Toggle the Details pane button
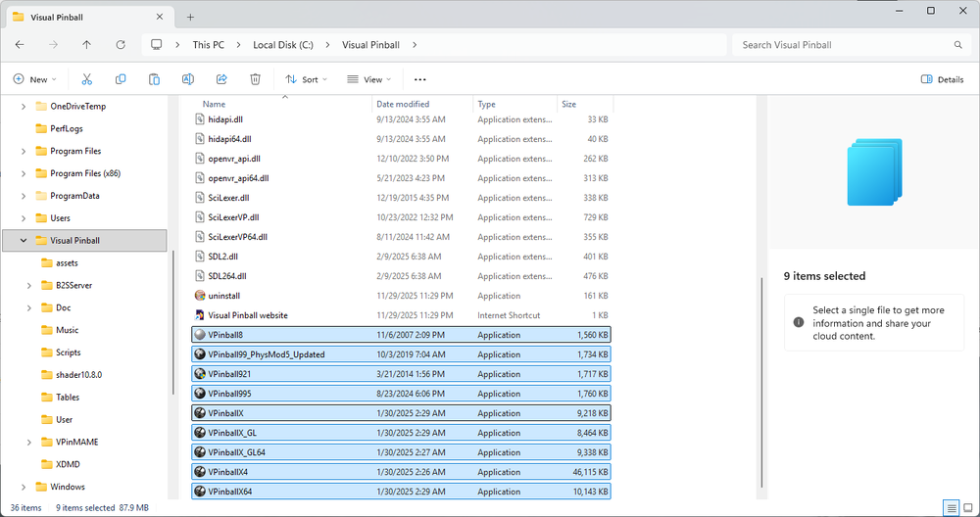 pos(943,79)
